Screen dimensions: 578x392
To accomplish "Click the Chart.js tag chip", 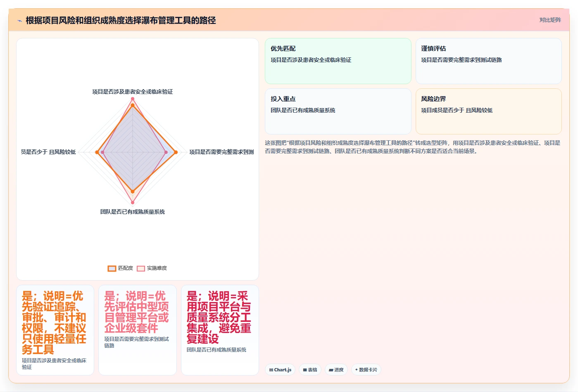I will point(280,370).
